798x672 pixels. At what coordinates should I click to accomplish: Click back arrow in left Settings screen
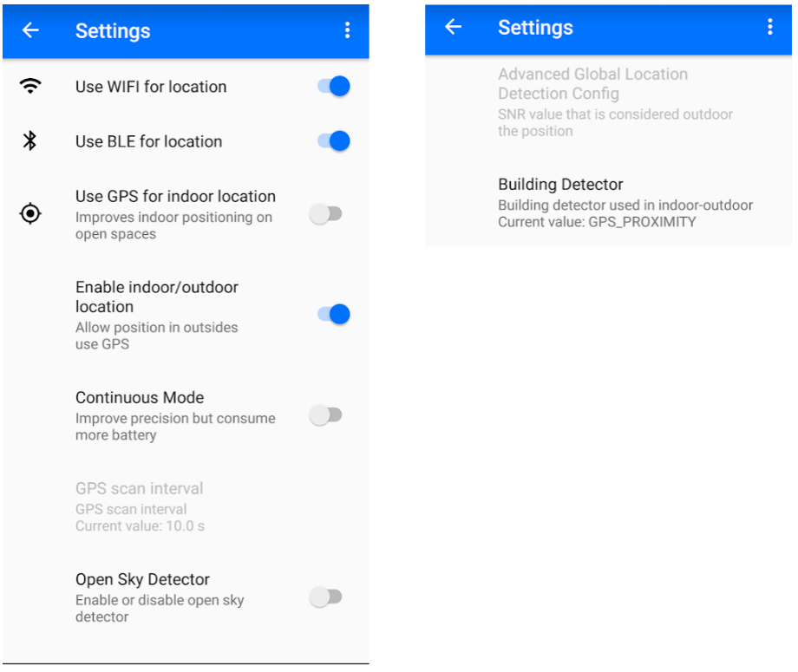click(x=30, y=30)
